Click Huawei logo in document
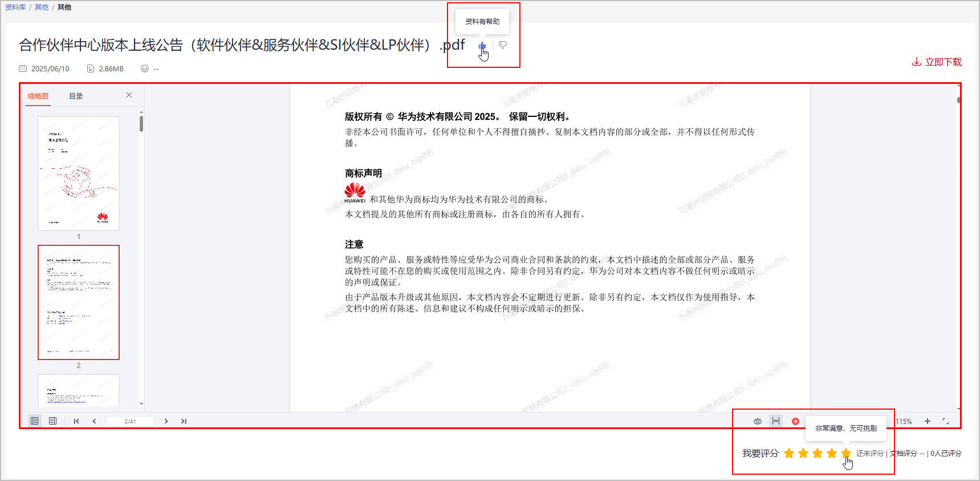Viewport: 980px width, 481px height. coord(355,193)
